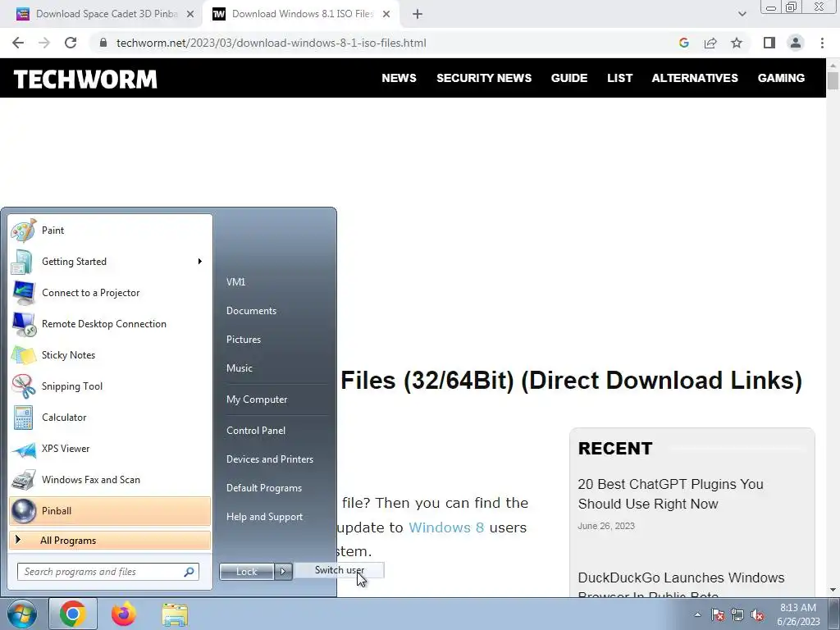Launch Firefox from the taskbar
The image size is (840, 630).
pos(124,614)
